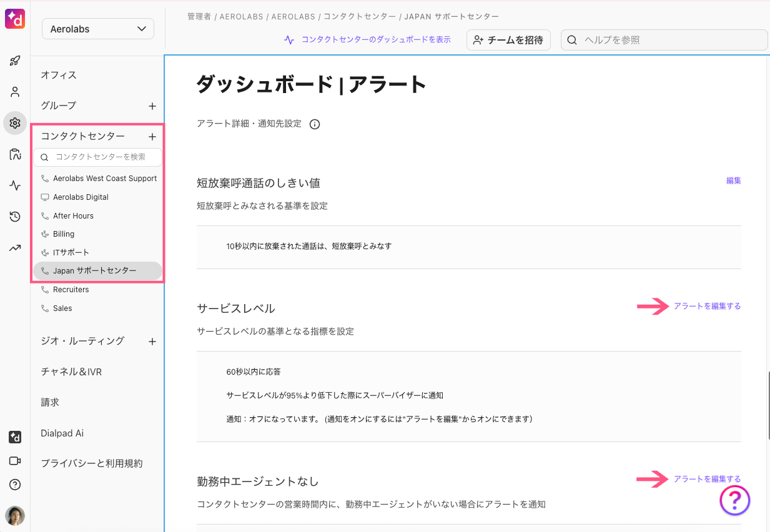
Task: Open the trending analytics arrow icon
Action: coord(15,248)
